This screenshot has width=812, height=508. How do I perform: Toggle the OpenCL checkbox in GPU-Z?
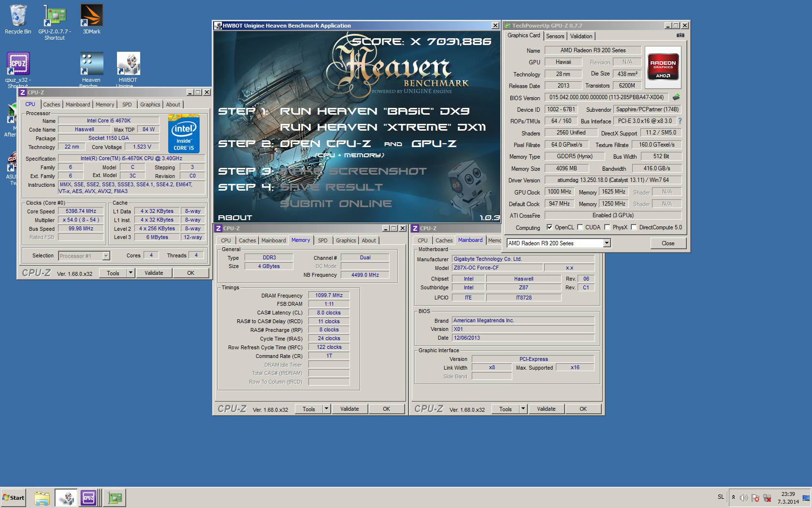coord(550,227)
